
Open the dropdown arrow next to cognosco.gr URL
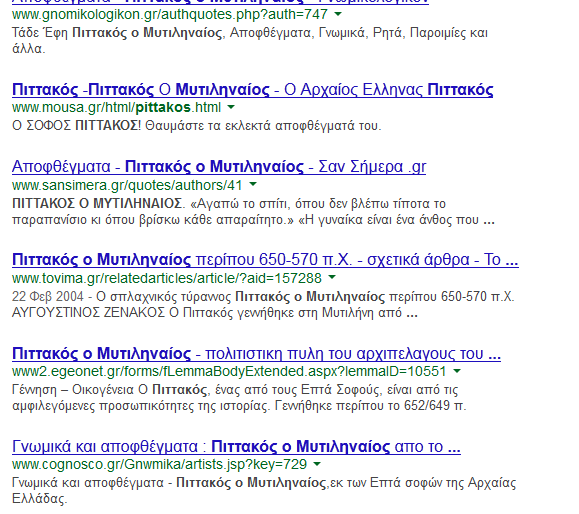click(x=317, y=464)
